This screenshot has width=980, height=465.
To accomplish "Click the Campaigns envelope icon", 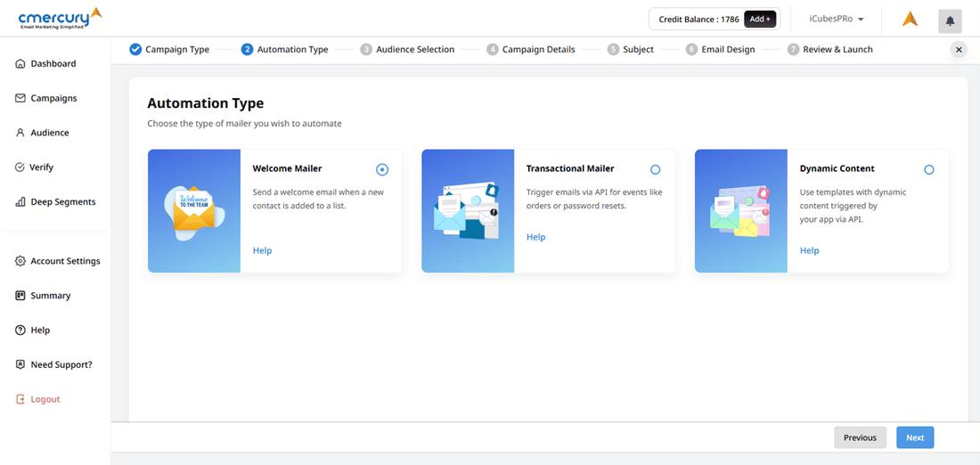I will click(20, 98).
